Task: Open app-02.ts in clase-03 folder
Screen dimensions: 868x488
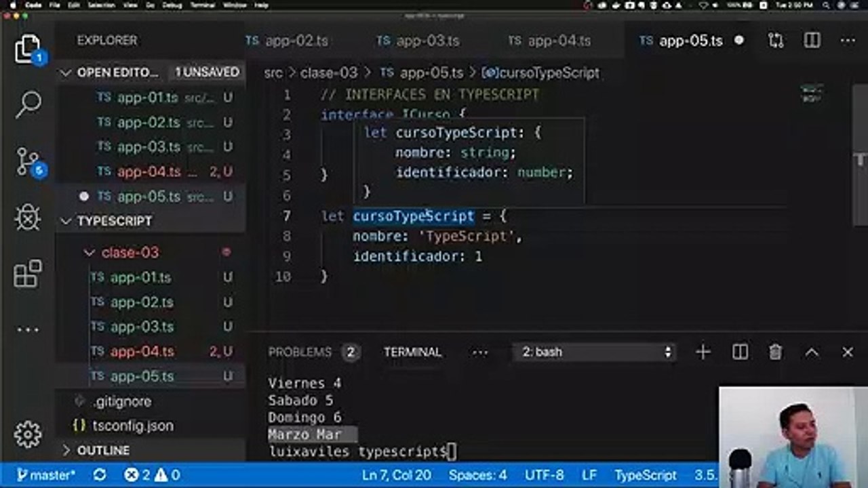Action: coord(151,302)
